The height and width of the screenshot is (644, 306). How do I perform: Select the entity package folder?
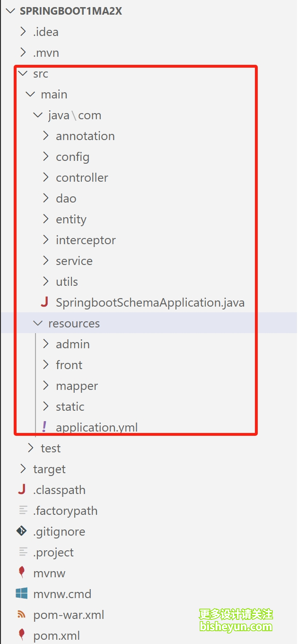click(x=71, y=219)
